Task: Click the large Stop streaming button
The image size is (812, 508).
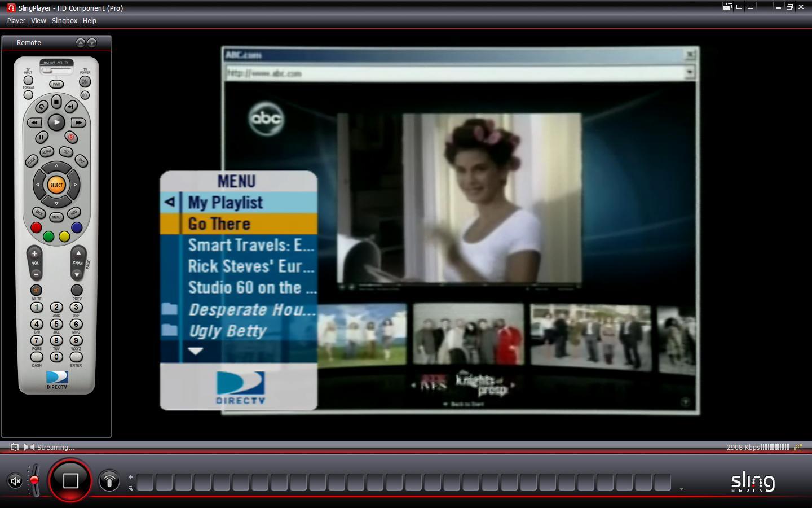Action: coord(70,480)
